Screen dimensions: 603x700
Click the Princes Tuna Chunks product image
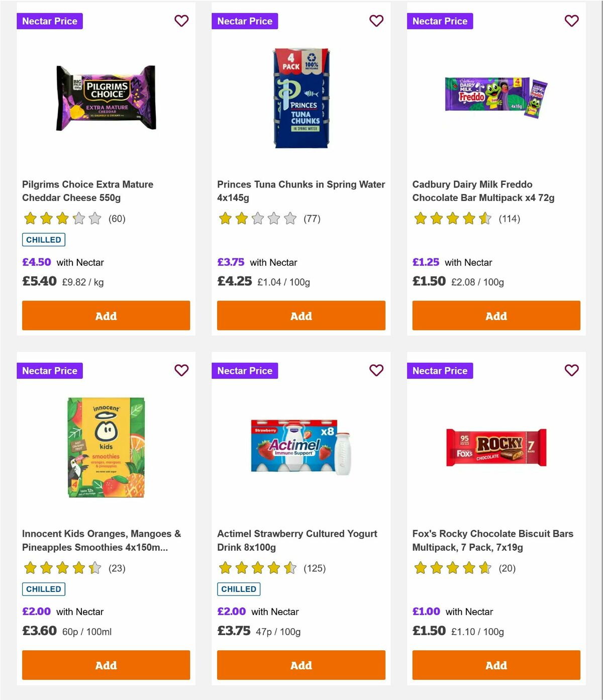(x=300, y=98)
